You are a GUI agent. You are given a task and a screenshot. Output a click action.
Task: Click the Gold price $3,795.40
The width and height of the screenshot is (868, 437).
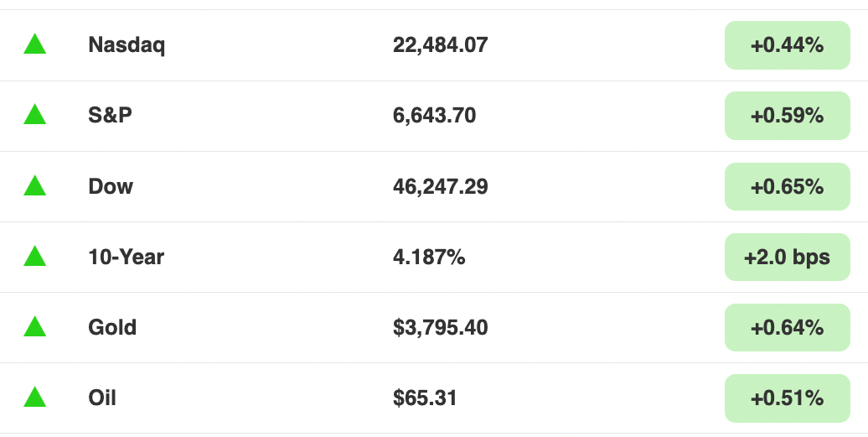[x=441, y=327]
